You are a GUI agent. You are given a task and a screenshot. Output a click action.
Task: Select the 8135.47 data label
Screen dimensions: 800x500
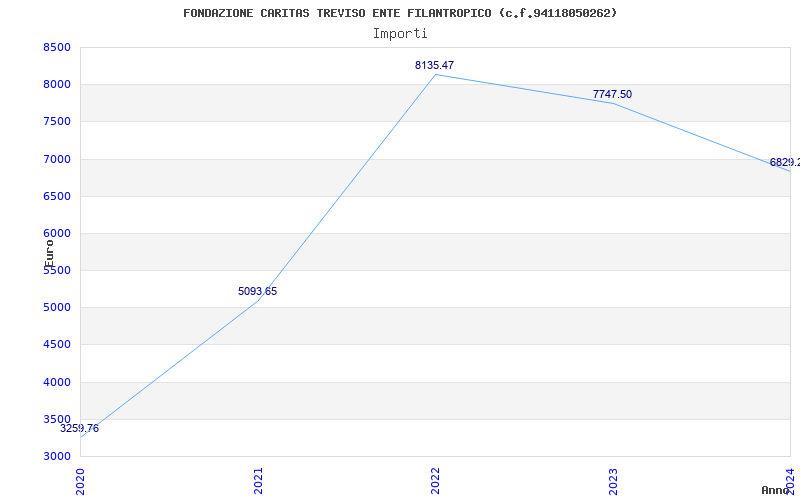tap(434, 65)
